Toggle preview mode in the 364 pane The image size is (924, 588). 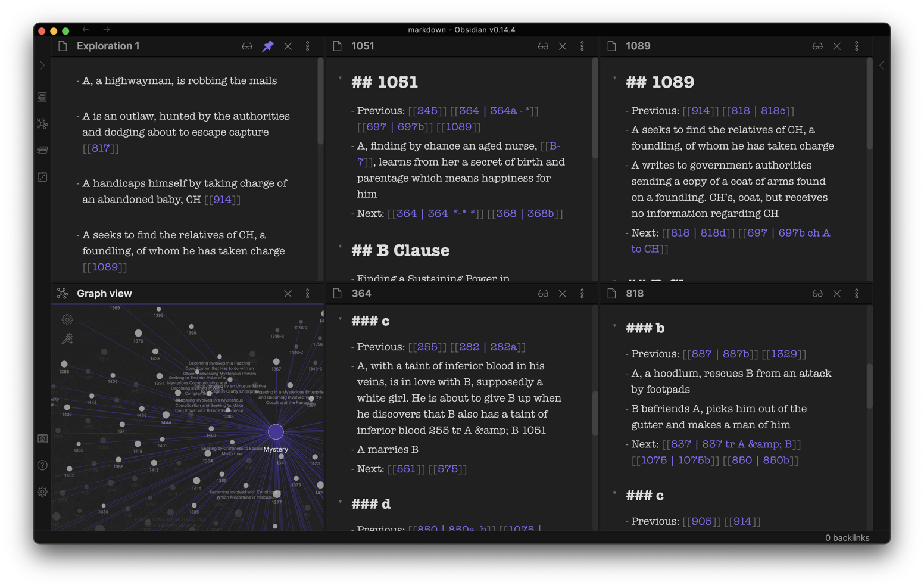point(543,294)
